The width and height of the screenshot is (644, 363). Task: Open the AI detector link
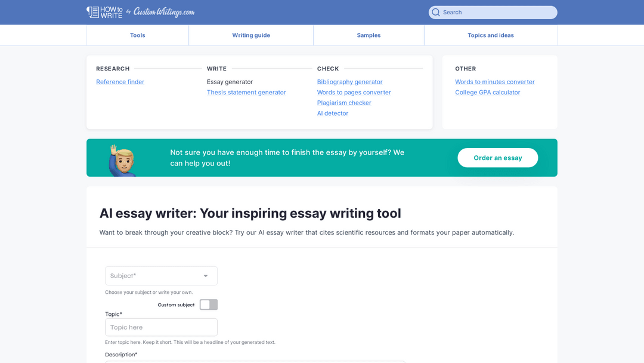[x=333, y=113]
